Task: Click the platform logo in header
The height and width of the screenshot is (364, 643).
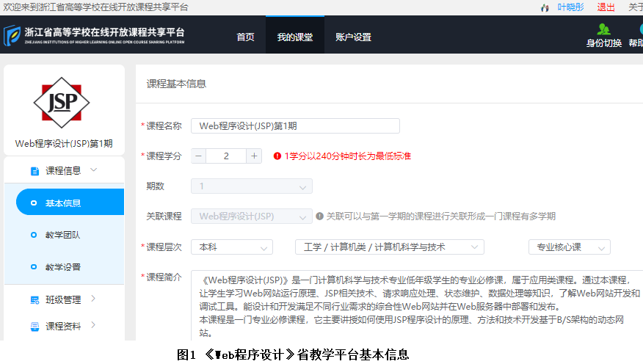Action: point(12,34)
